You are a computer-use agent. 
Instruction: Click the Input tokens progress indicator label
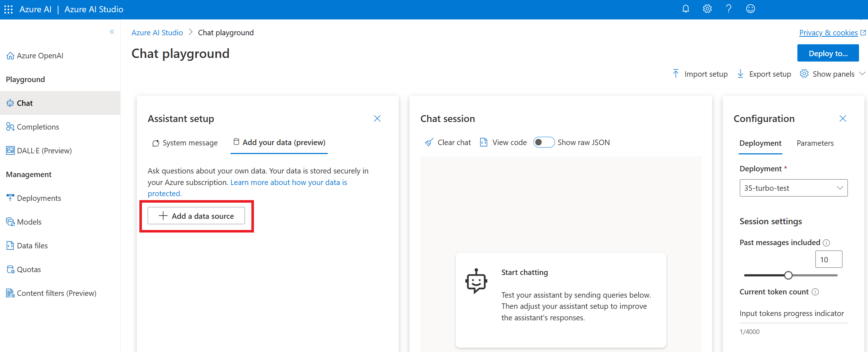click(792, 313)
